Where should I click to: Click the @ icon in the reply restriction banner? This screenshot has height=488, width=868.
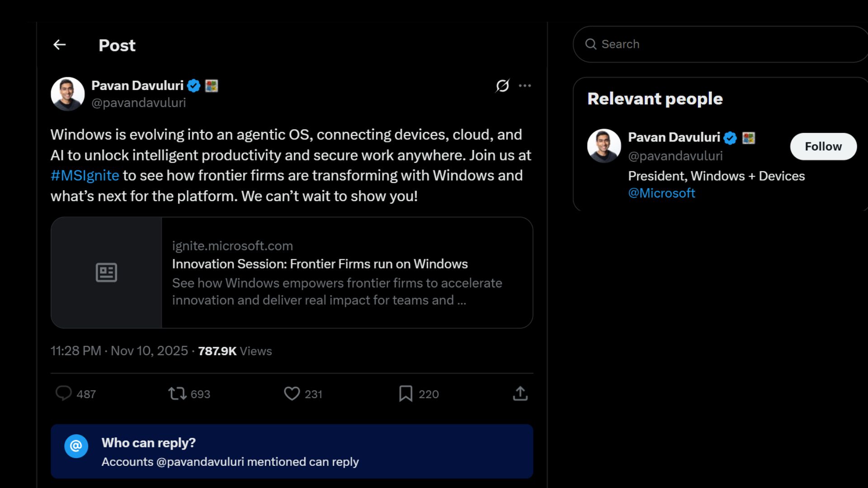click(x=76, y=446)
